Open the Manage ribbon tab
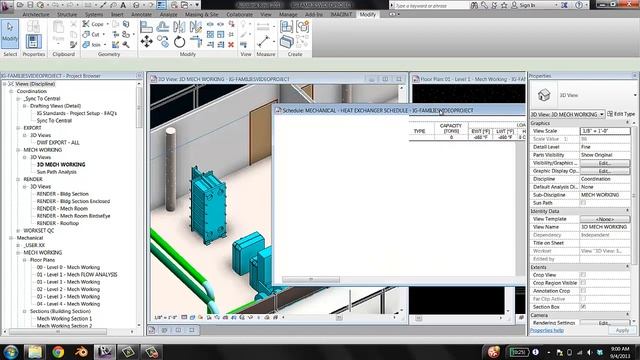This screenshot has width=640, height=360. pos(288,14)
